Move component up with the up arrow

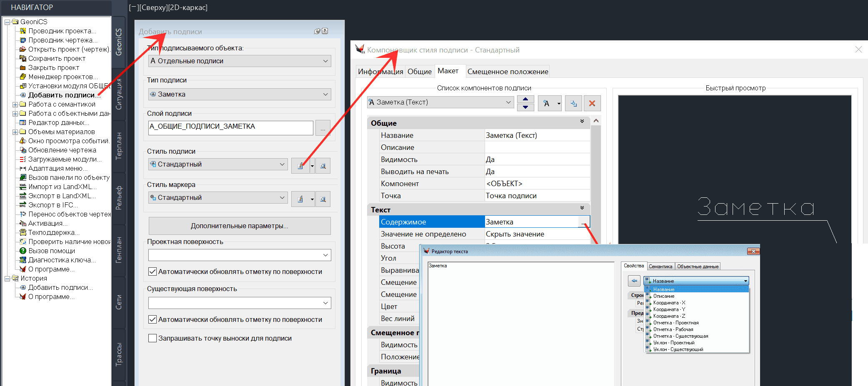525,99
